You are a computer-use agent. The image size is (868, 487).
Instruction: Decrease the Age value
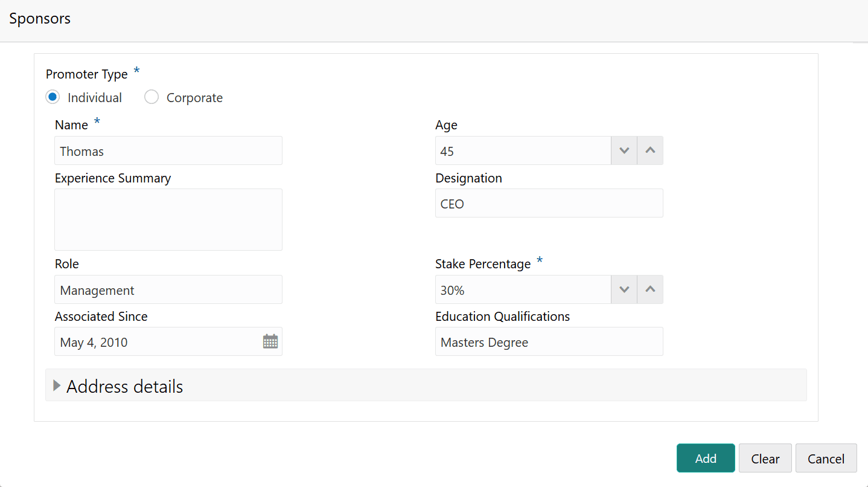624,151
